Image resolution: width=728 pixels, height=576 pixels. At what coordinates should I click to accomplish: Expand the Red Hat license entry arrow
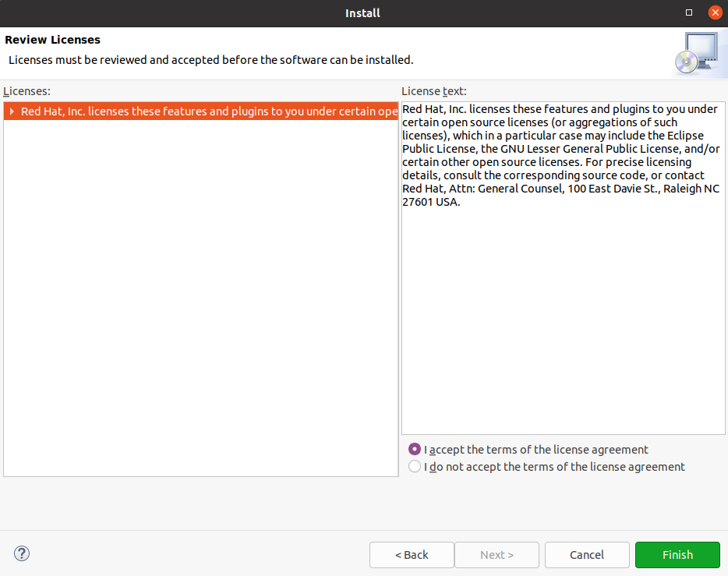pos(12,111)
